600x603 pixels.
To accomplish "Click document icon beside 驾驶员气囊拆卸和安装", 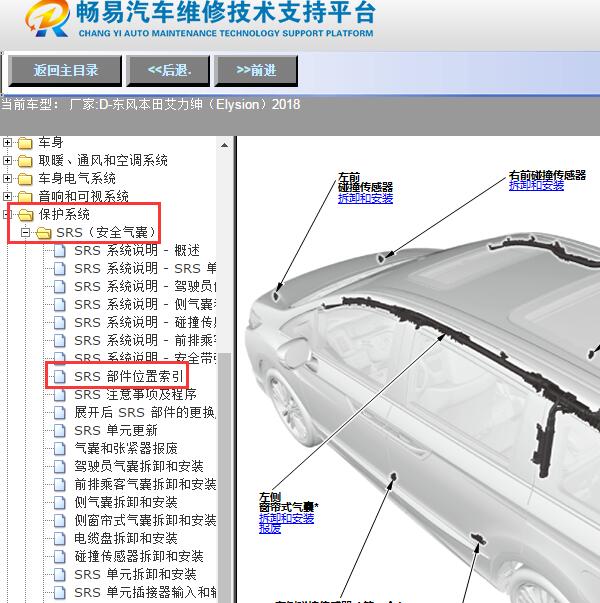I will tap(59, 466).
